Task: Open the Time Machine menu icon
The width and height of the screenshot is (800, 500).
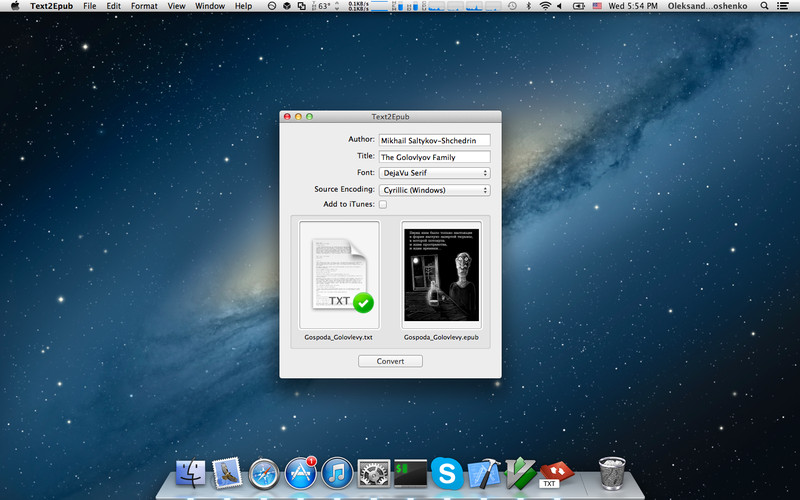Action: (512, 6)
